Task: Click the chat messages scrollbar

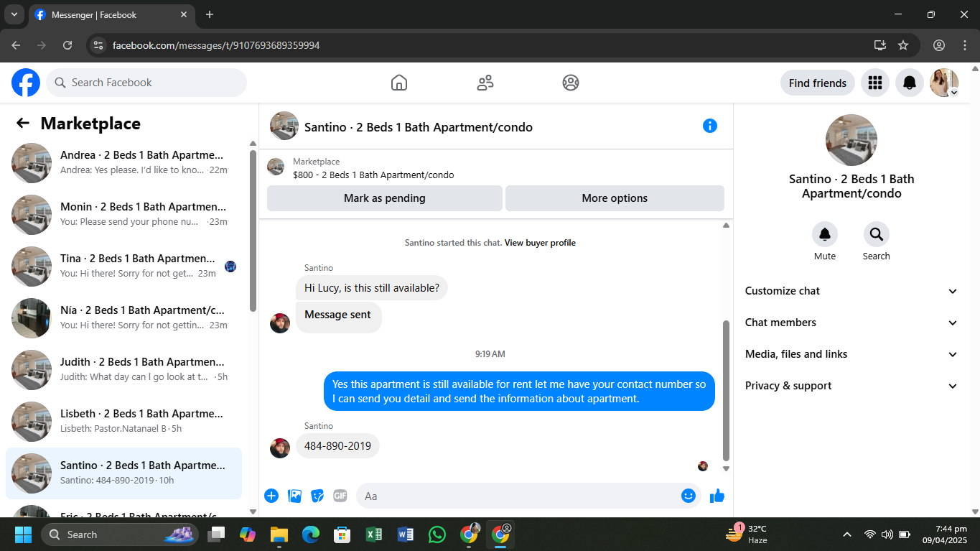Action: click(x=726, y=392)
